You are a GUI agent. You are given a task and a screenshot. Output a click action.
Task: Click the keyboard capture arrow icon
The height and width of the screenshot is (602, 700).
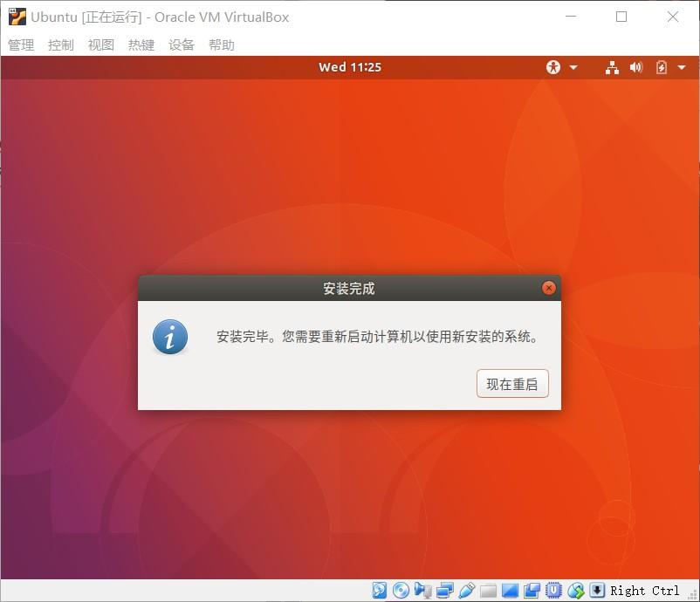pos(597,590)
